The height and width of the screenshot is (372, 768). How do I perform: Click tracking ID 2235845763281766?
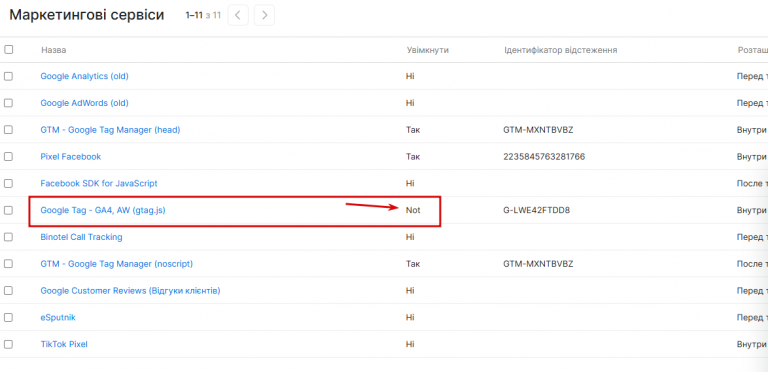click(x=544, y=157)
